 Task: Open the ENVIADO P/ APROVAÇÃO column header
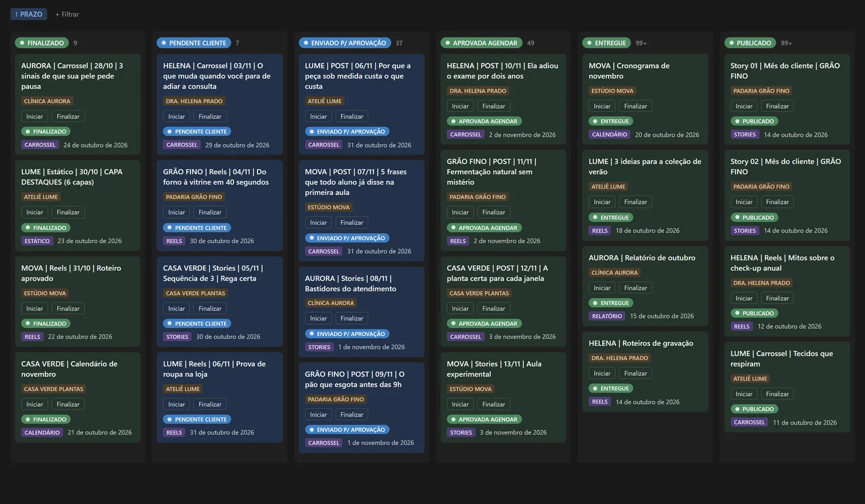point(345,43)
